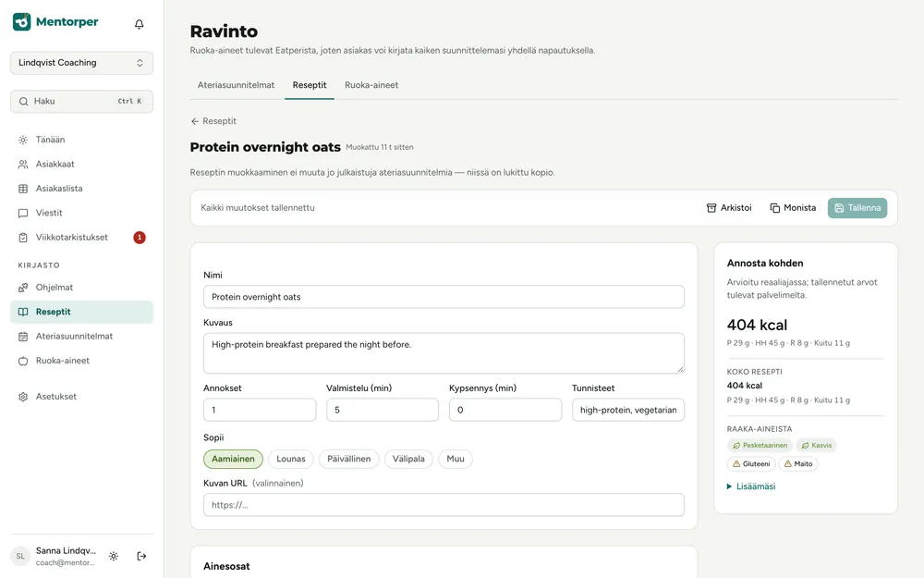This screenshot has width=924, height=578.
Task: Toggle the Aamiainen meal chip
Action: coord(234,459)
